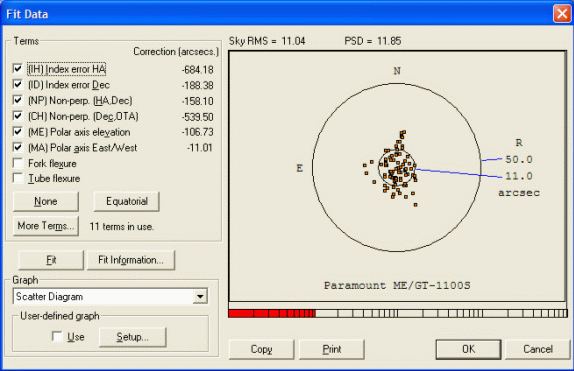The width and height of the screenshot is (574, 371).
Task: Uncheck (CH) Non-perp. (Dec,OTA) term
Action: 17,116
